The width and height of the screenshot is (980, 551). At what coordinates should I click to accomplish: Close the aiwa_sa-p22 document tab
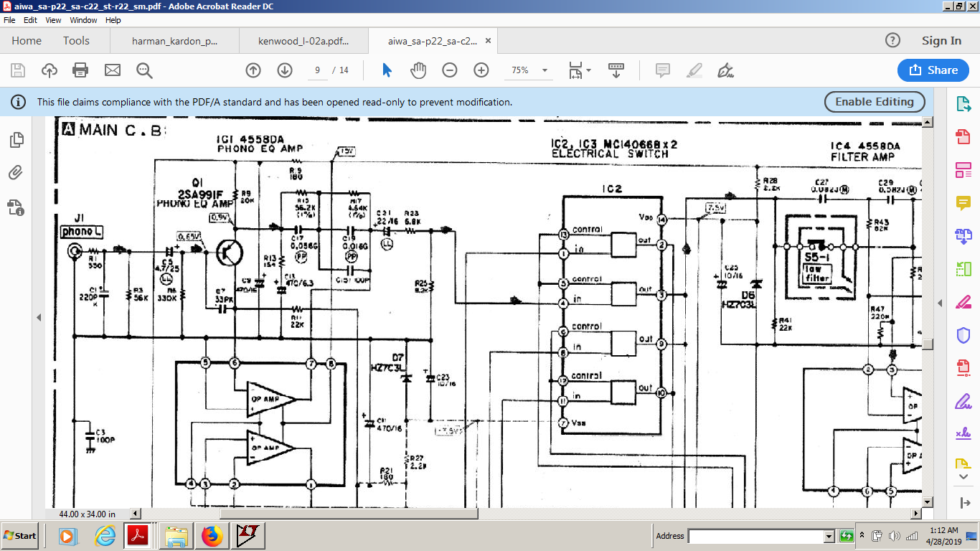pyautogui.click(x=488, y=41)
